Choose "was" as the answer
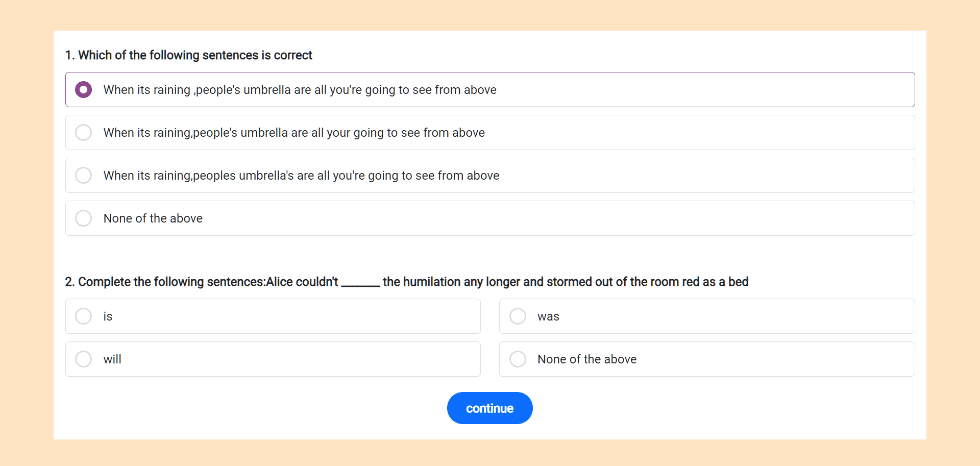This screenshot has width=980, height=466. coord(517,316)
